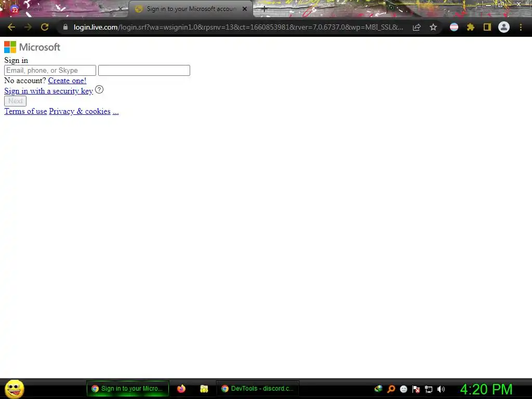Click the round white face tray icon
532x399 pixels.
403,389
